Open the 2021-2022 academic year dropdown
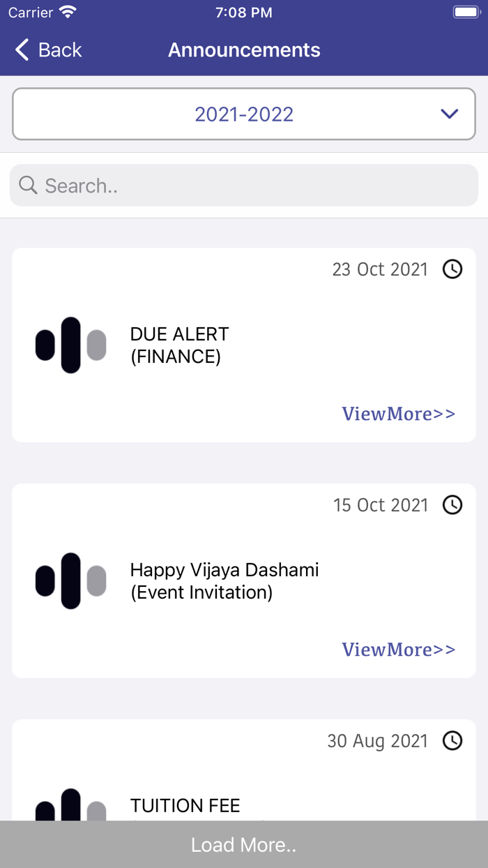The height and width of the screenshot is (868, 488). pos(244,114)
